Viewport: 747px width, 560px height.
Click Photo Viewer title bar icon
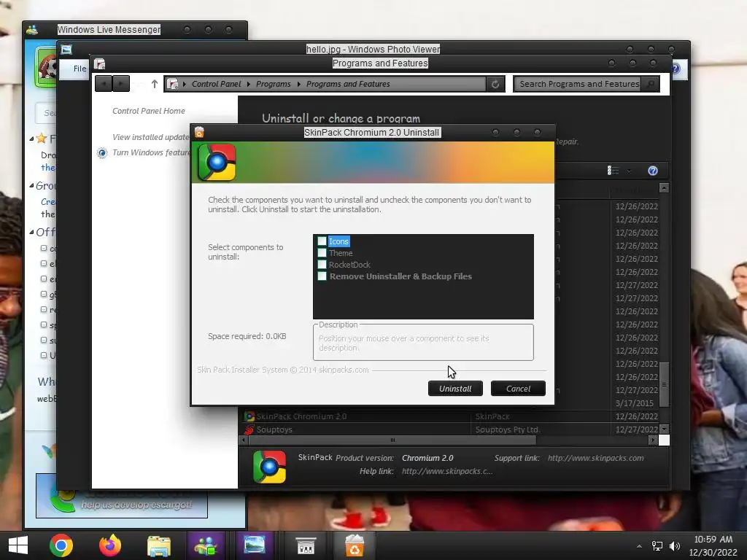coord(66,49)
